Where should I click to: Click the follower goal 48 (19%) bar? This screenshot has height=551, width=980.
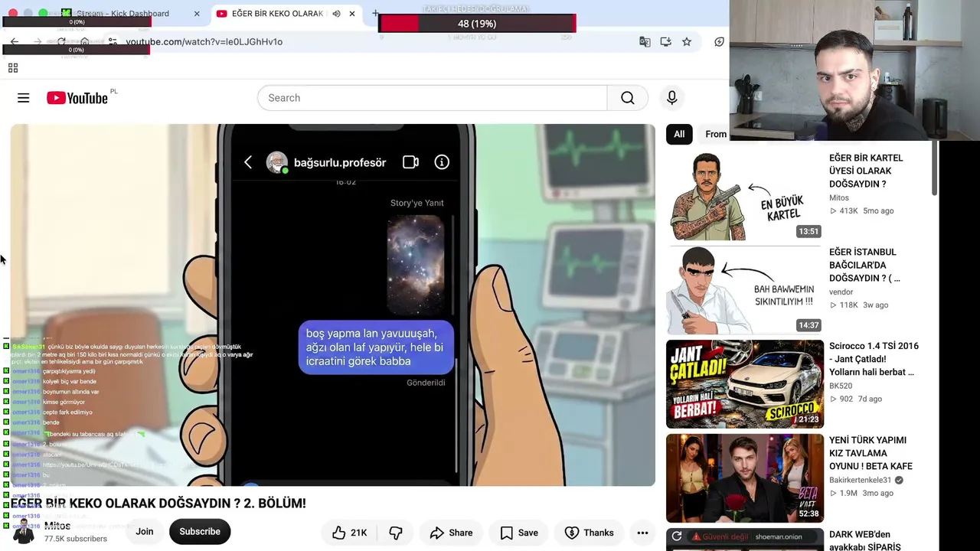(477, 24)
